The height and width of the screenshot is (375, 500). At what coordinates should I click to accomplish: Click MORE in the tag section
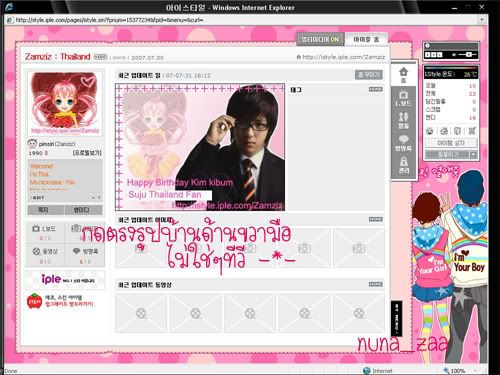pos(375,89)
